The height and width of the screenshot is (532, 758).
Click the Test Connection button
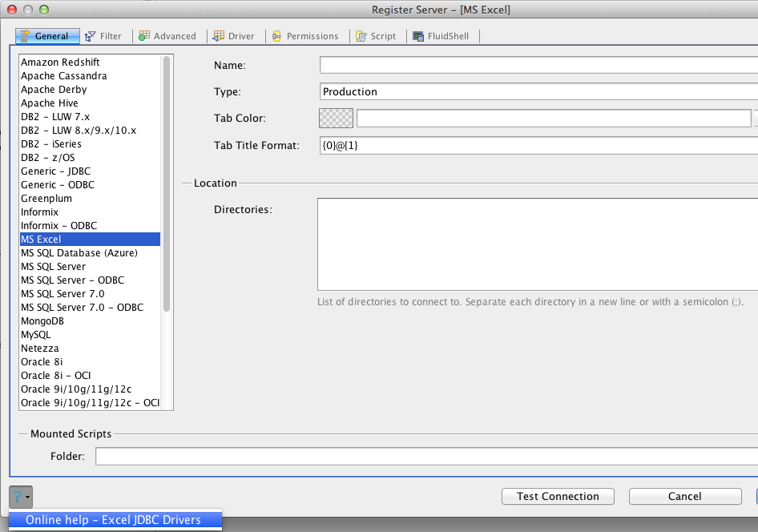[558, 496]
